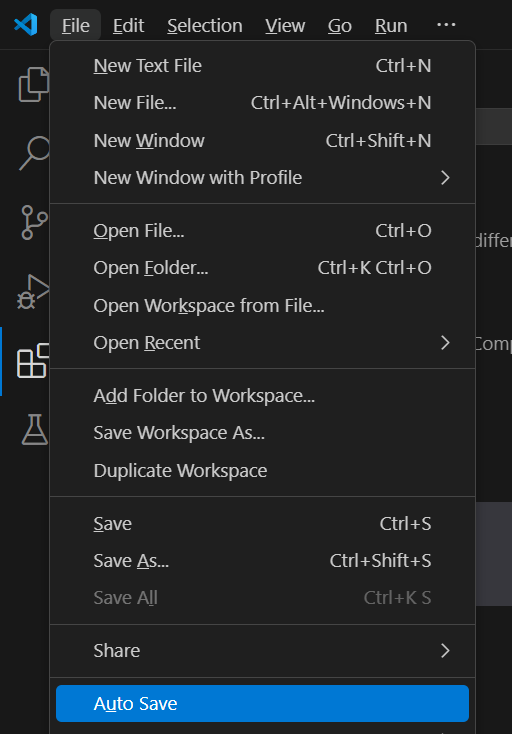The width and height of the screenshot is (512, 734).
Task: Open the Run menu
Action: coord(391,26)
